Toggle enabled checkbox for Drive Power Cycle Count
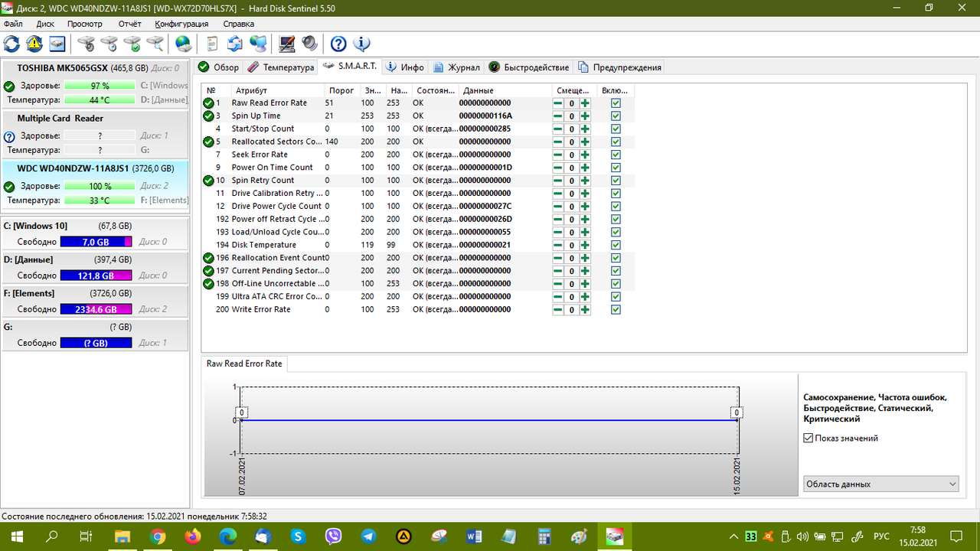 [616, 207]
